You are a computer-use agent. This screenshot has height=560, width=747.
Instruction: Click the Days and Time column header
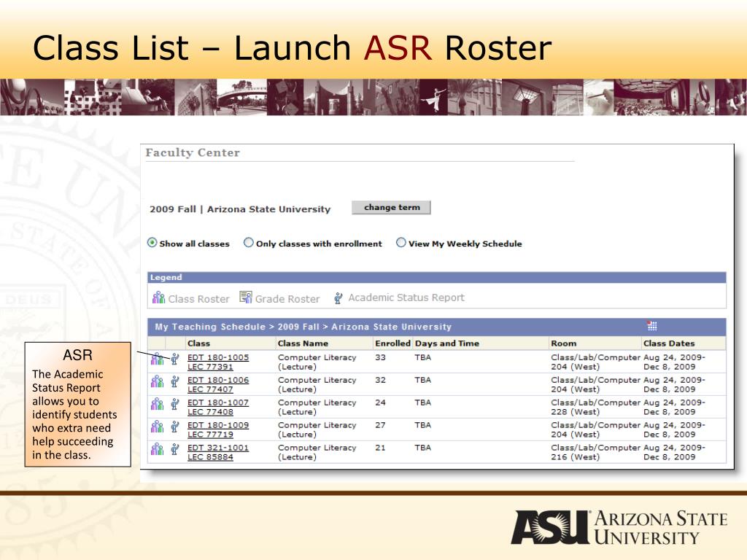(447, 343)
